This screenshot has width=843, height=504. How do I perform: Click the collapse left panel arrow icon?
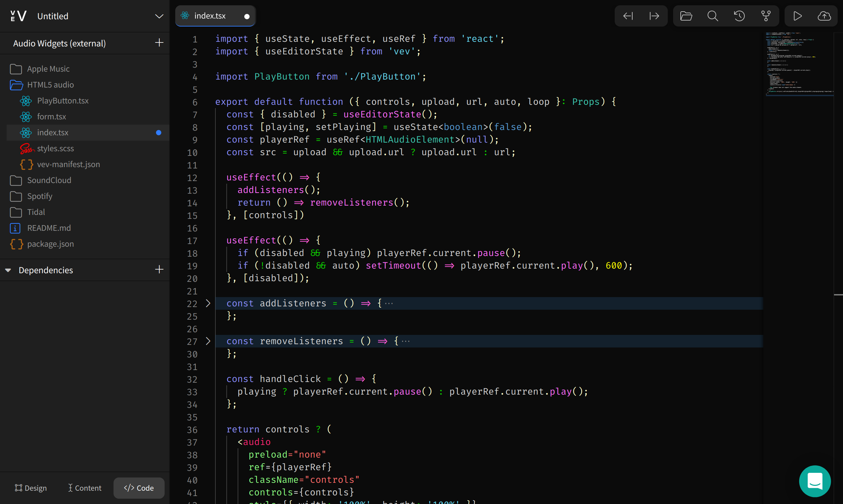628,16
